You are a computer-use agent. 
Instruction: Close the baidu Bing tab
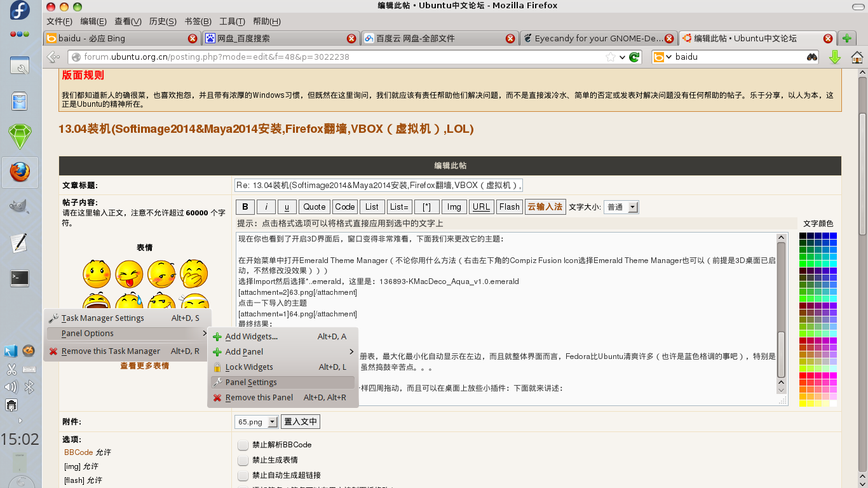pyautogui.click(x=193, y=38)
